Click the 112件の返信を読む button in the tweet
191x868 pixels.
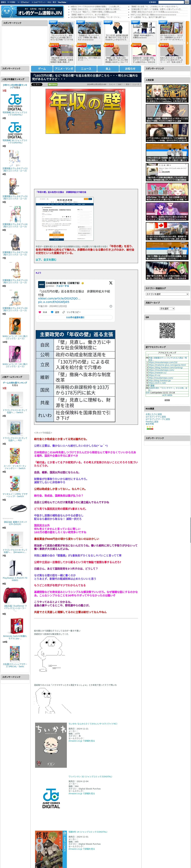[x=75, y=317]
